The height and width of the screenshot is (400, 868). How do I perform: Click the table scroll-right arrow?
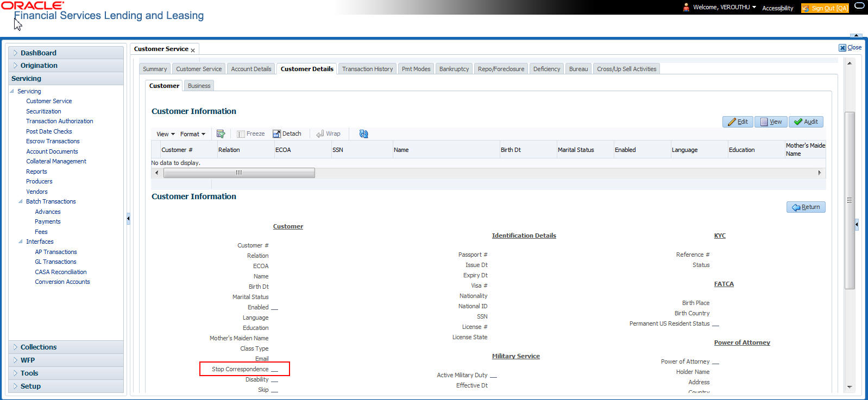820,173
